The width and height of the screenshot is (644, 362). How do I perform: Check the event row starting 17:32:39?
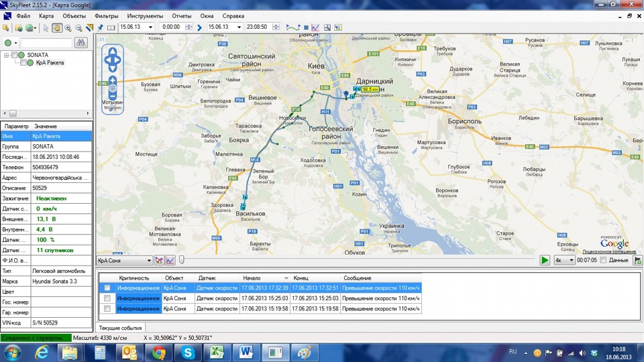click(x=107, y=288)
